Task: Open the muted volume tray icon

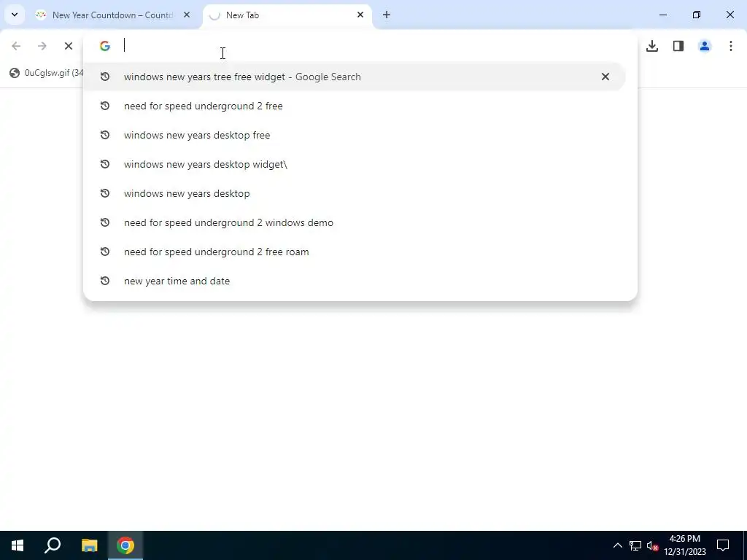Action: 652,545
